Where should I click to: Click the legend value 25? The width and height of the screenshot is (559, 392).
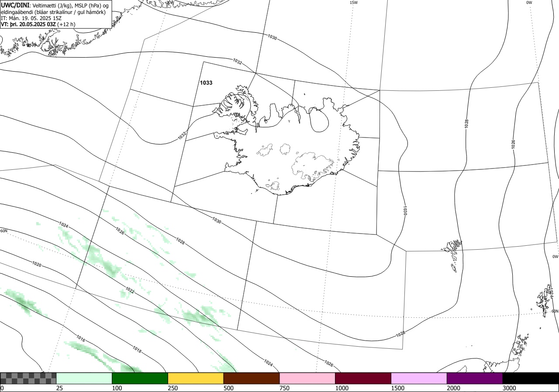[x=60, y=388]
